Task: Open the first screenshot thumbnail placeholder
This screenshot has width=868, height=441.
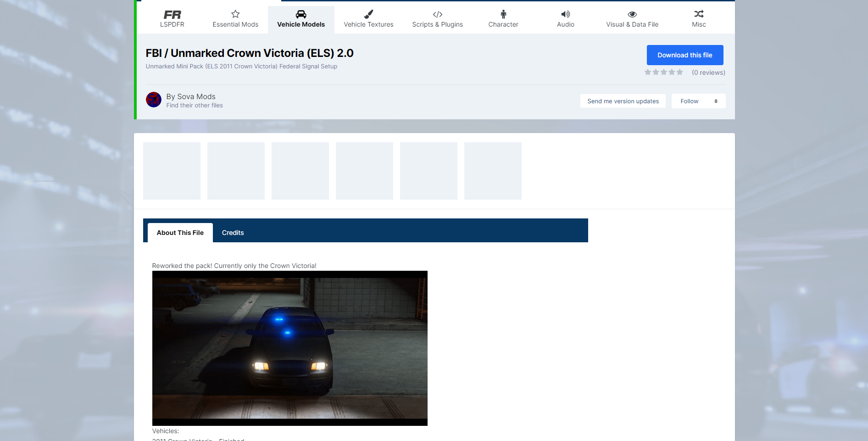Action: pos(172,171)
